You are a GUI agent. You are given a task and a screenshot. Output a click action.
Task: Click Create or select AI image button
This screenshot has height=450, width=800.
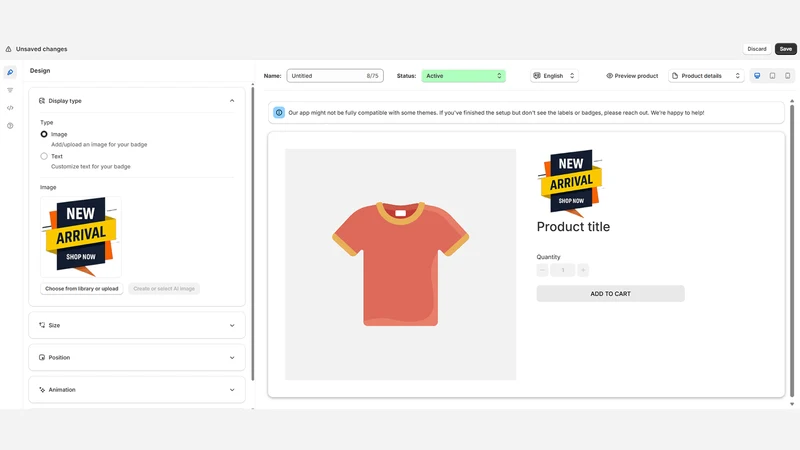(x=164, y=288)
